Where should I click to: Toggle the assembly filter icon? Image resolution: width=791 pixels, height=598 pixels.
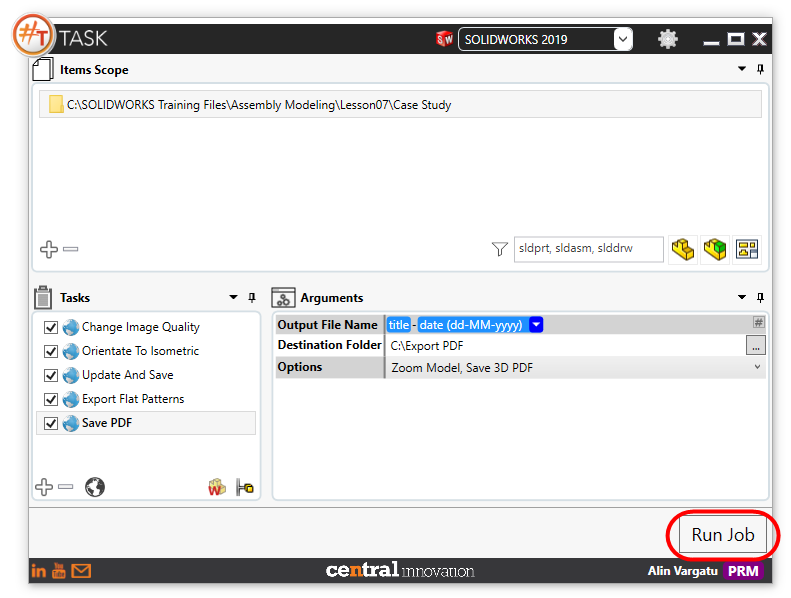(x=715, y=249)
